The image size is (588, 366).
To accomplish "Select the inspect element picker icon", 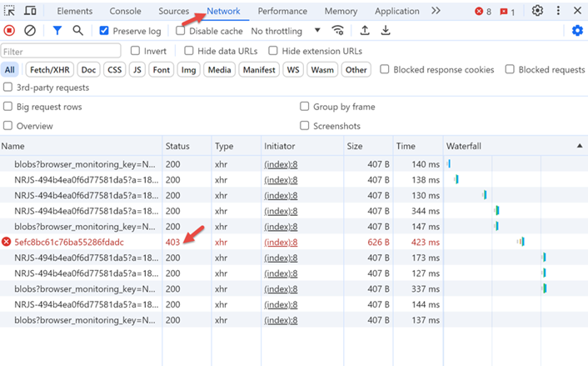I will 9,11.
